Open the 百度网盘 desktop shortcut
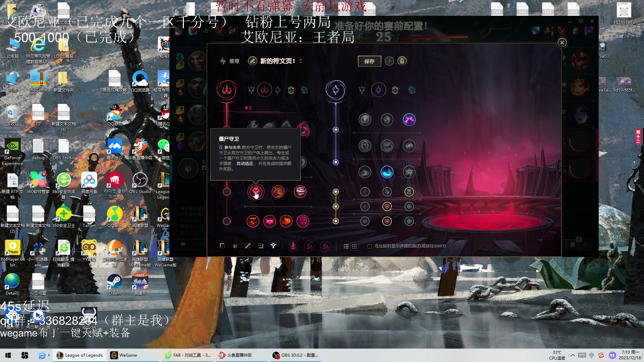This screenshot has height=362, width=644. 89,183
